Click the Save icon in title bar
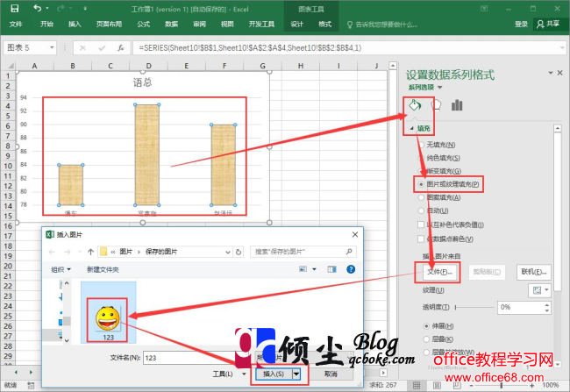This screenshot has width=570, height=392. click(x=15, y=9)
